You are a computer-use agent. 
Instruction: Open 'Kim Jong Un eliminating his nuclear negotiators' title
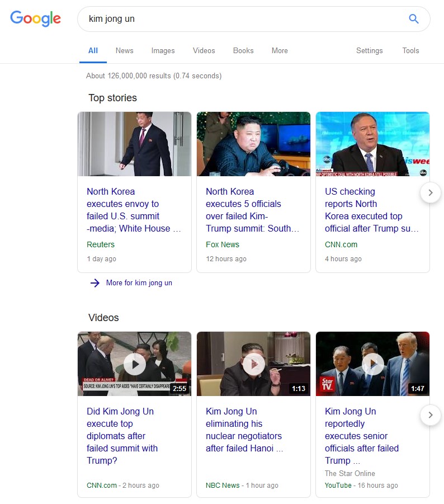244,430
